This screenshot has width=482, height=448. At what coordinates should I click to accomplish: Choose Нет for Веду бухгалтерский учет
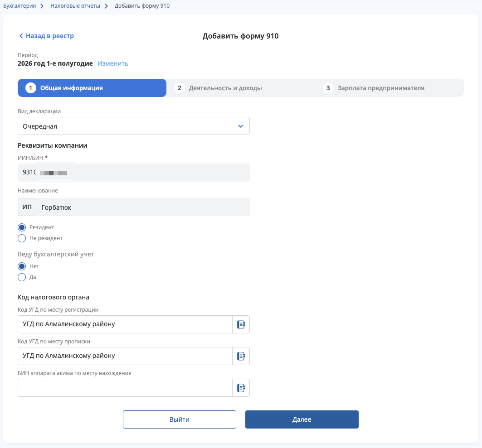(x=22, y=266)
